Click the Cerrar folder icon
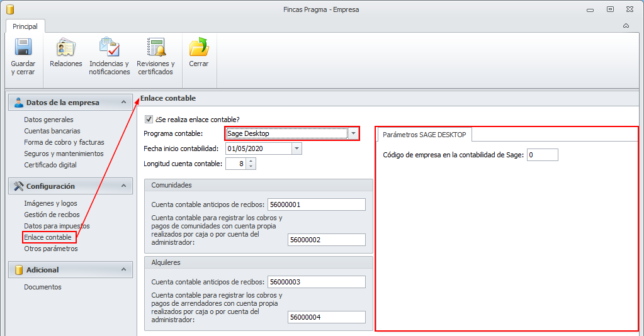The height and width of the screenshot is (336, 644). pos(199,47)
